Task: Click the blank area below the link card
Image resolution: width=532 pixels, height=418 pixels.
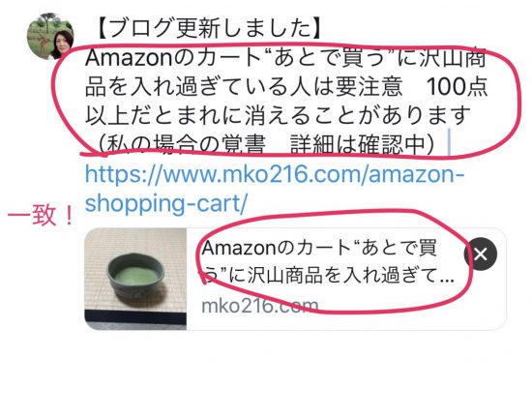Action: (266, 373)
